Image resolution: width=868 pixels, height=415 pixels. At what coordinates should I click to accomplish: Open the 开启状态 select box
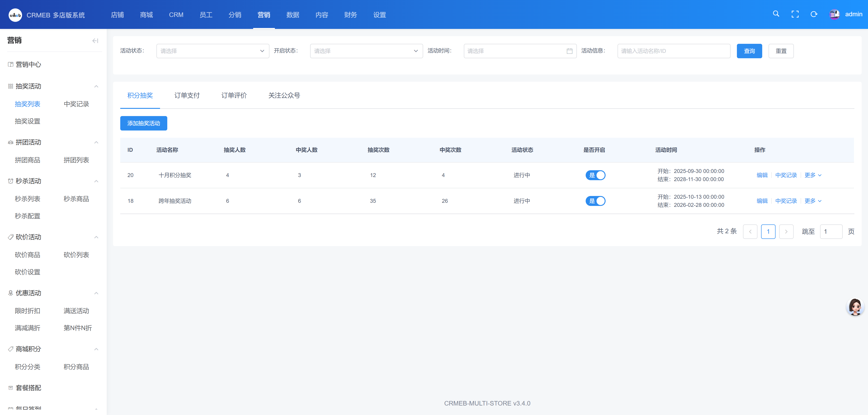366,51
